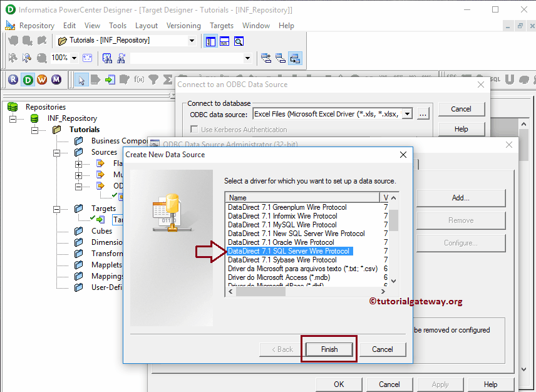Screen dimensions: 536x392
Task: Open the Targets menu
Action: point(222,26)
